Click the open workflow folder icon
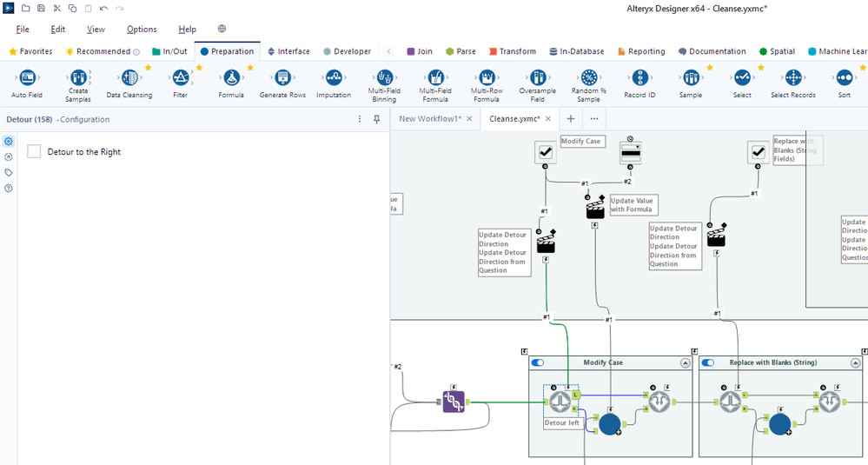Viewport: 868px width, 465px height. [25, 9]
